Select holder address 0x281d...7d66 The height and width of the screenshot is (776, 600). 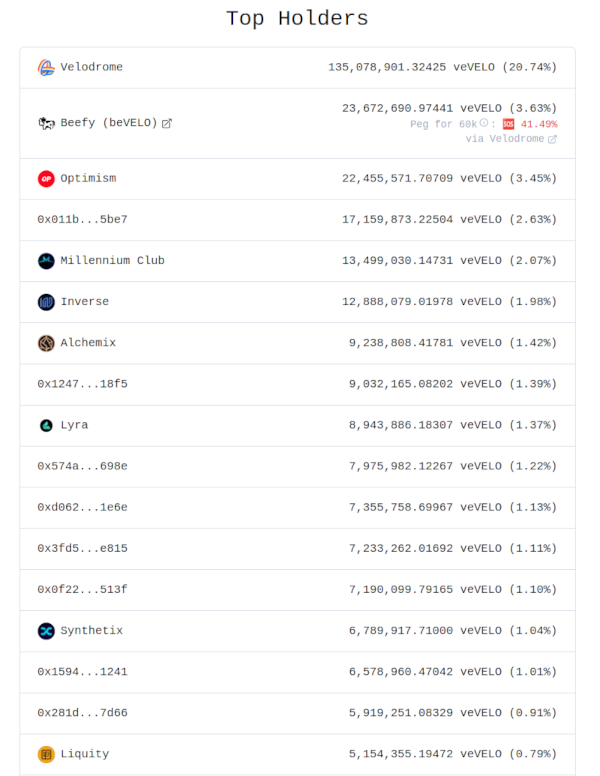click(82, 713)
